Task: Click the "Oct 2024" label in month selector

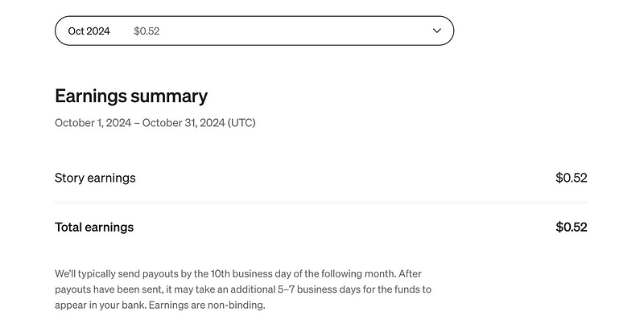Action: point(89,31)
